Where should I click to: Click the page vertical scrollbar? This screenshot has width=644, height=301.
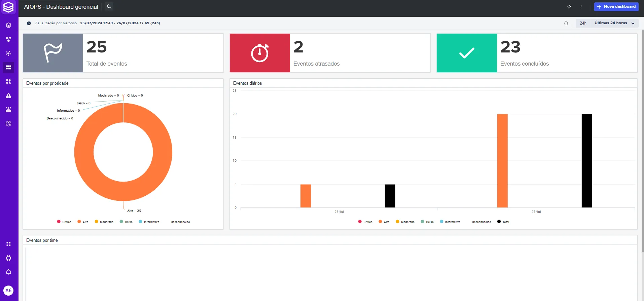click(x=642, y=141)
